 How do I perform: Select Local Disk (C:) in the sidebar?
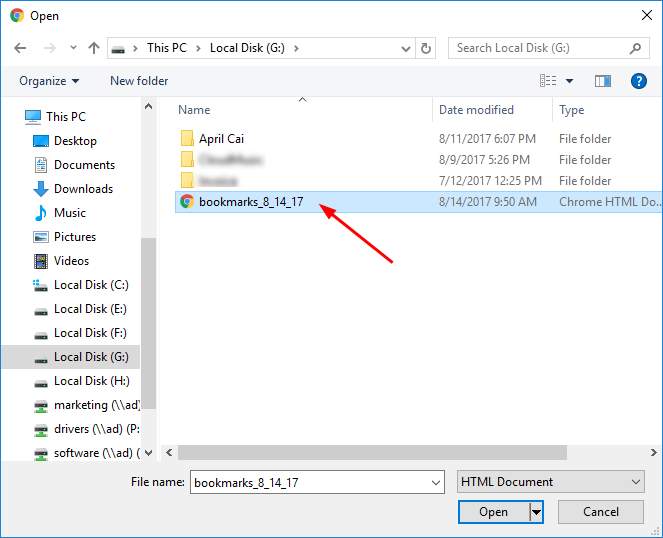tap(91, 285)
